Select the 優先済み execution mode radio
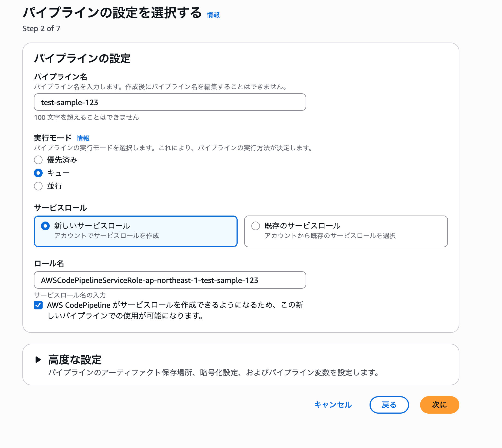The image size is (502, 448). point(38,160)
